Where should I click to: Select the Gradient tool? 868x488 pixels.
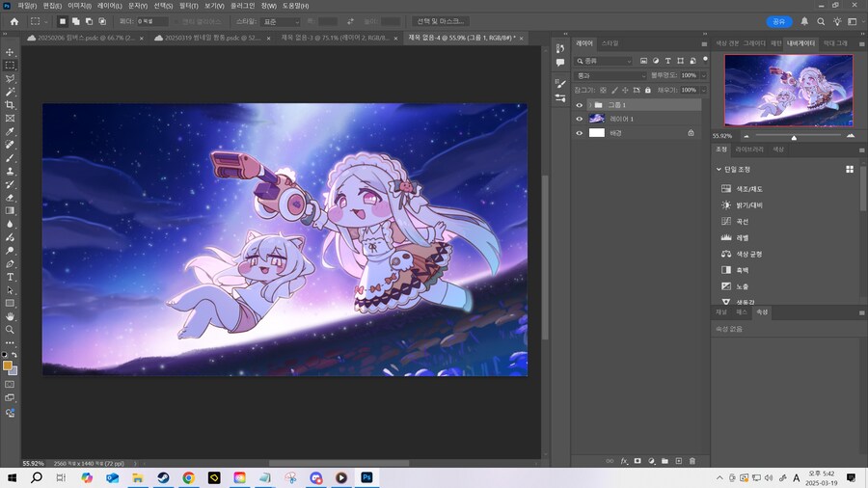(10, 211)
